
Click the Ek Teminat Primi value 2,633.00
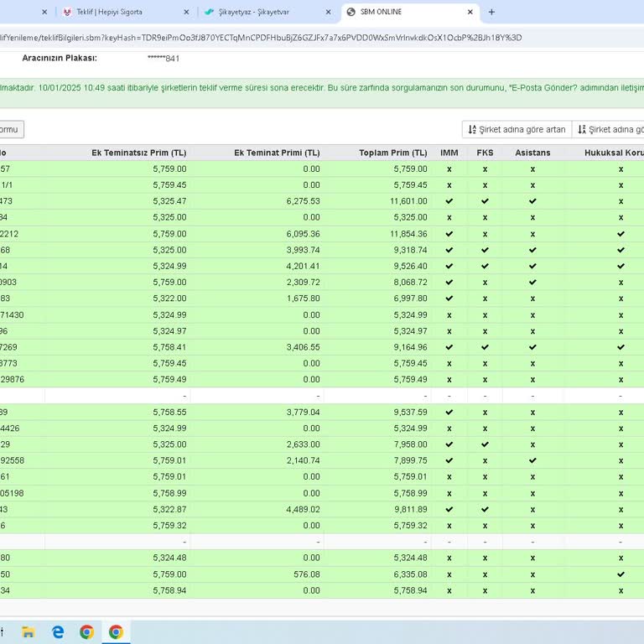tap(303, 444)
